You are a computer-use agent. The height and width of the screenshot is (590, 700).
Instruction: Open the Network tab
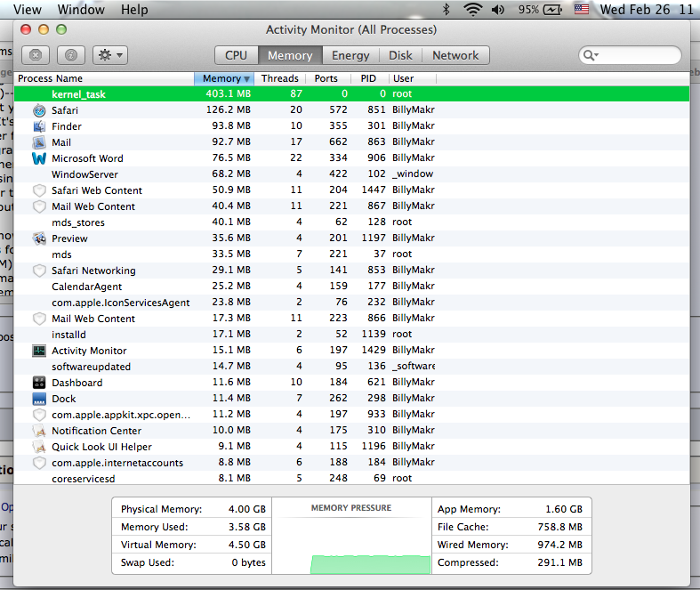point(455,55)
